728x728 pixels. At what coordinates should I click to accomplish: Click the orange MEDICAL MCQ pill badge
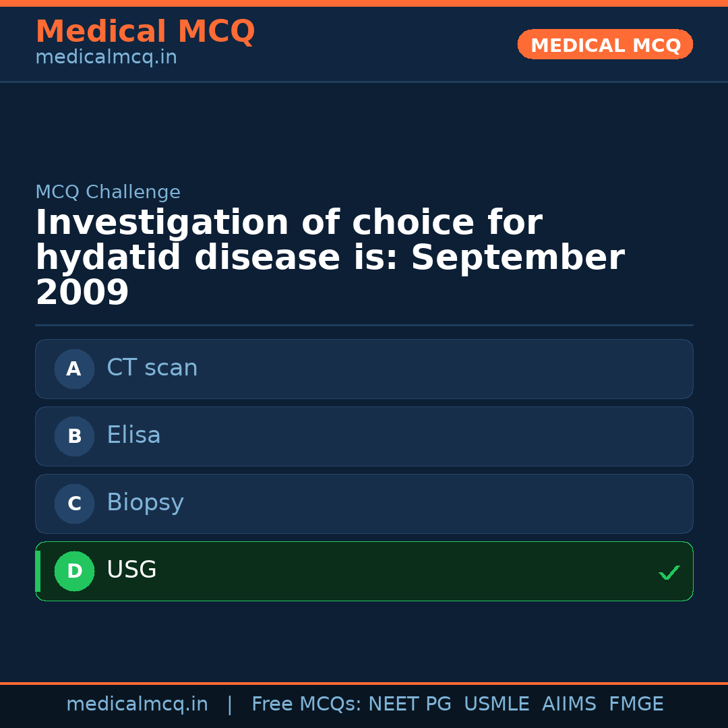coord(605,44)
